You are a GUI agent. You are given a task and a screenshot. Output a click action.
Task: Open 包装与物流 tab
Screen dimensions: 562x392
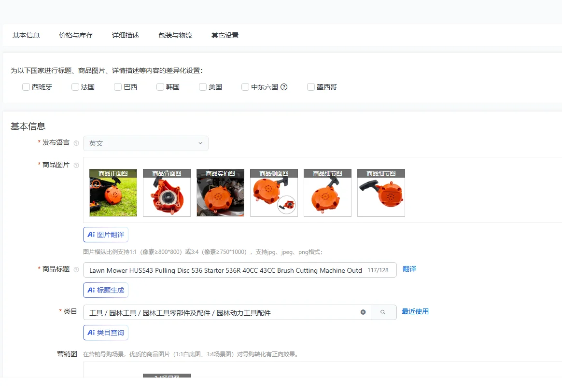(175, 35)
